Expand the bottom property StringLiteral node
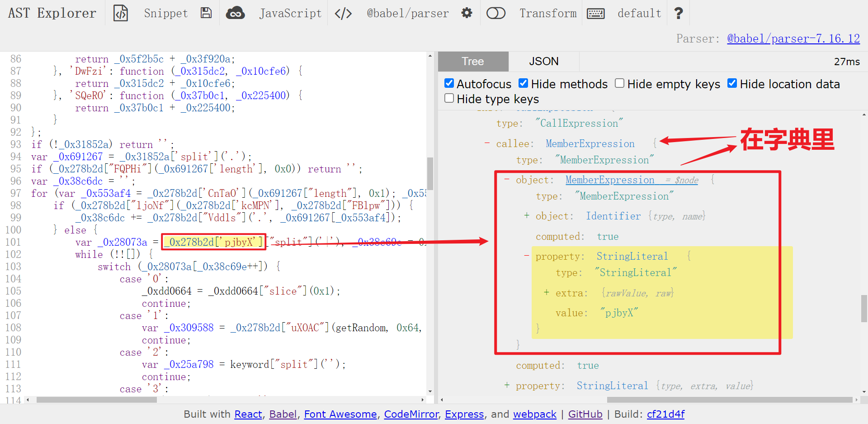This screenshot has height=424, width=868. pos(507,385)
